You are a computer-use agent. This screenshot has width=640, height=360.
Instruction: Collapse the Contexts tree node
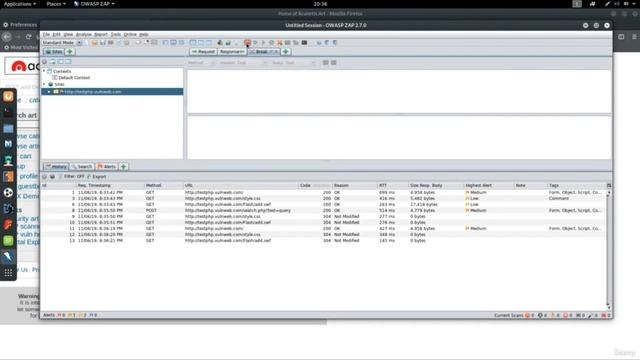pyautogui.click(x=44, y=71)
